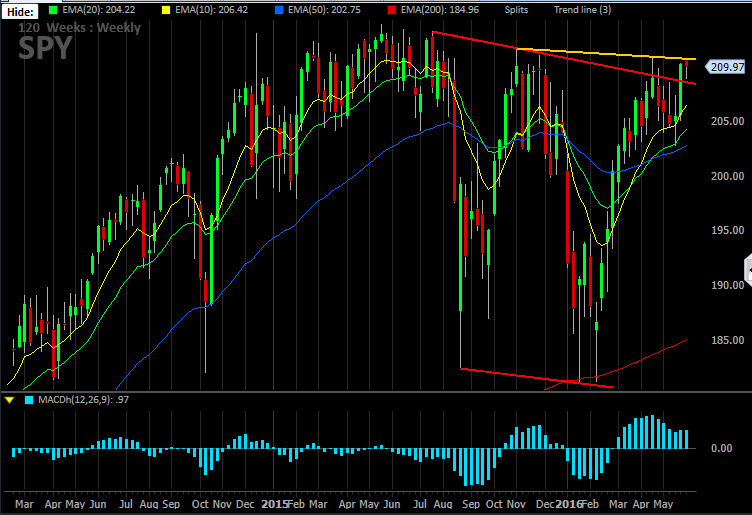The width and height of the screenshot is (752, 515).
Task: Click the green EMA(20) color swatch
Action: tap(53, 10)
